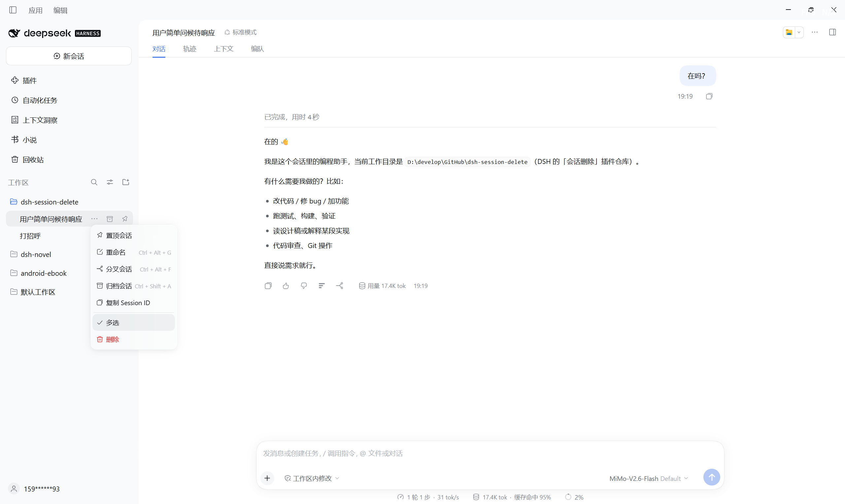
Task: Open working folder in explorer
Action: click(789, 32)
